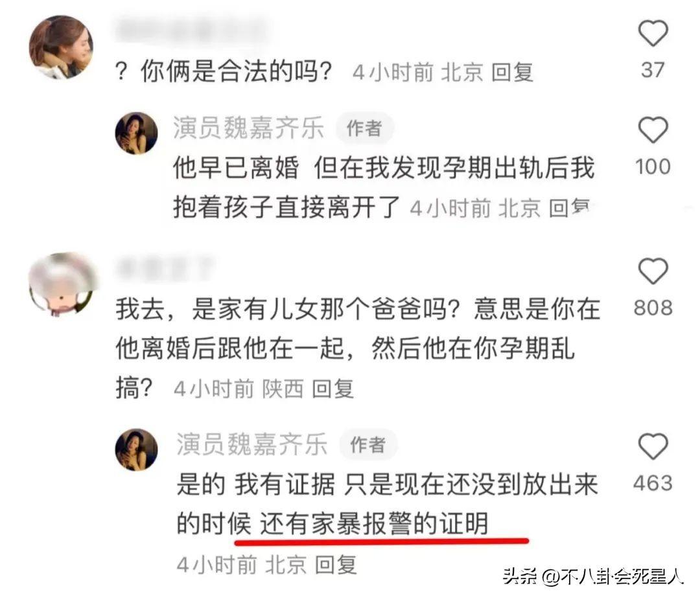Viewport: 700px width, 601px height.
Task: Open the blurred username above the '我去' comment
Action: pyautogui.click(x=165, y=268)
